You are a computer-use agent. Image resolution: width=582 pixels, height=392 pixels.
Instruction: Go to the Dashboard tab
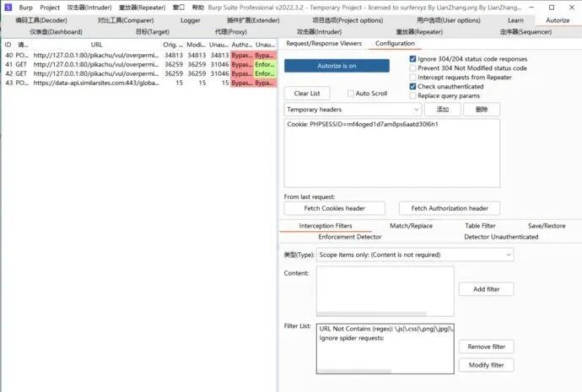(x=56, y=32)
